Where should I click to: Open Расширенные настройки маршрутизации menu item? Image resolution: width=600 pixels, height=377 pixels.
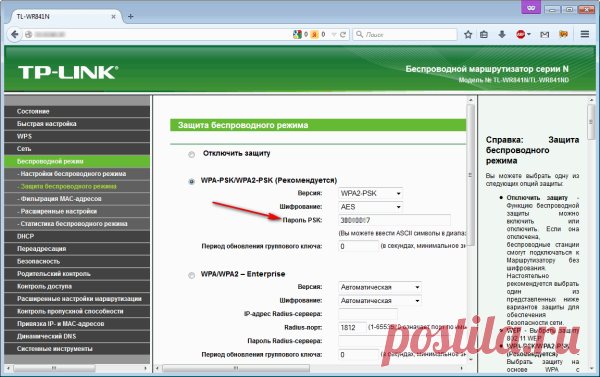tap(77, 299)
